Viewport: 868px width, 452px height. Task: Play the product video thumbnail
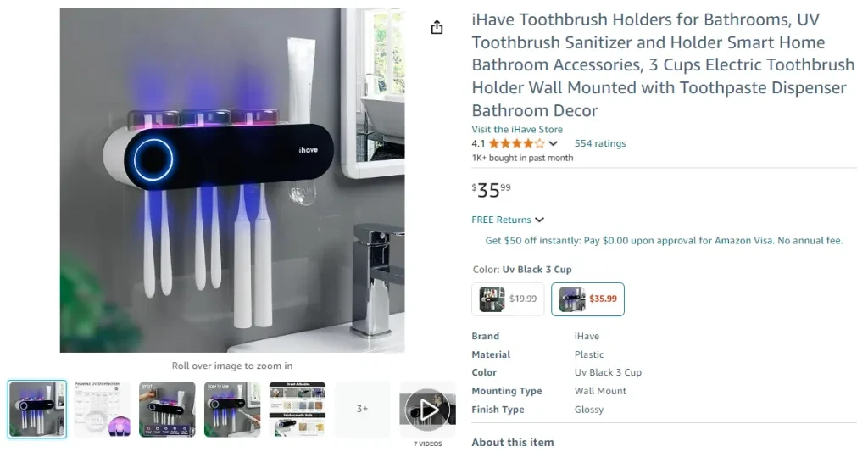pyautogui.click(x=427, y=410)
